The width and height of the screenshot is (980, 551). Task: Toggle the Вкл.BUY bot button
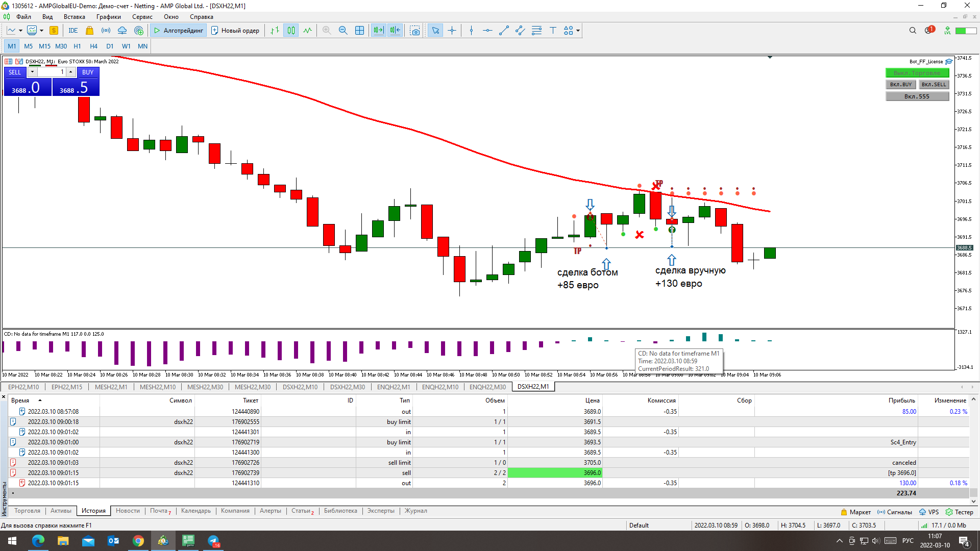(x=900, y=85)
